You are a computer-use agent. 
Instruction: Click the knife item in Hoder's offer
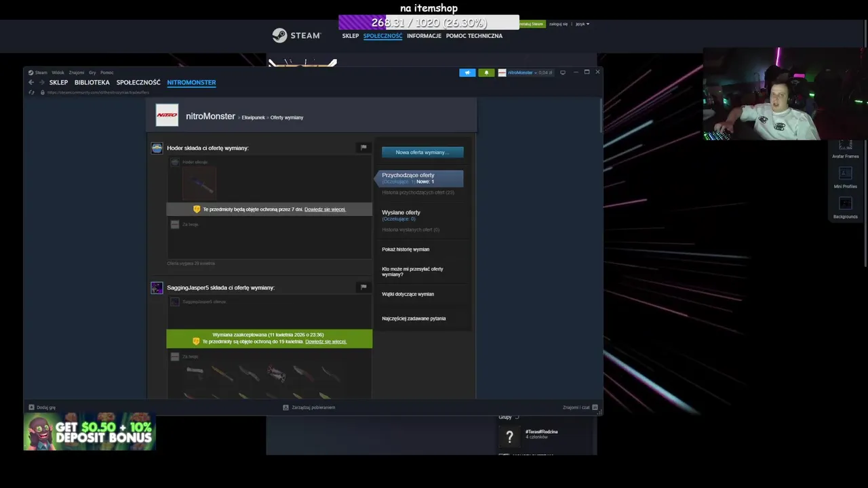[199, 183]
